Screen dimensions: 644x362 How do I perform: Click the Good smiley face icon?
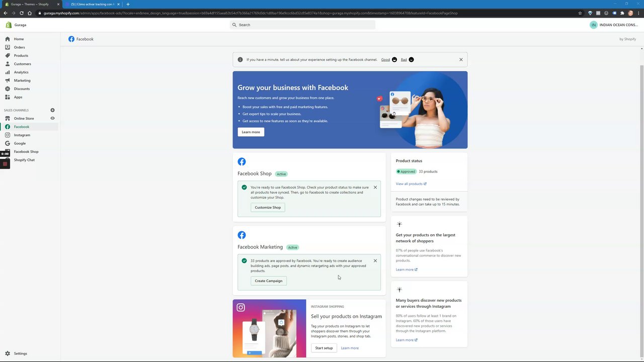tap(394, 59)
